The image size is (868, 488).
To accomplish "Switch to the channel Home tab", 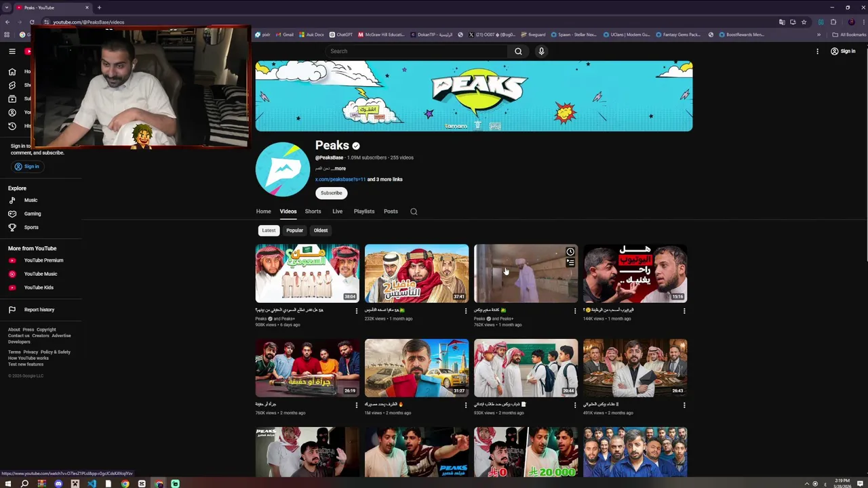I will click(264, 211).
